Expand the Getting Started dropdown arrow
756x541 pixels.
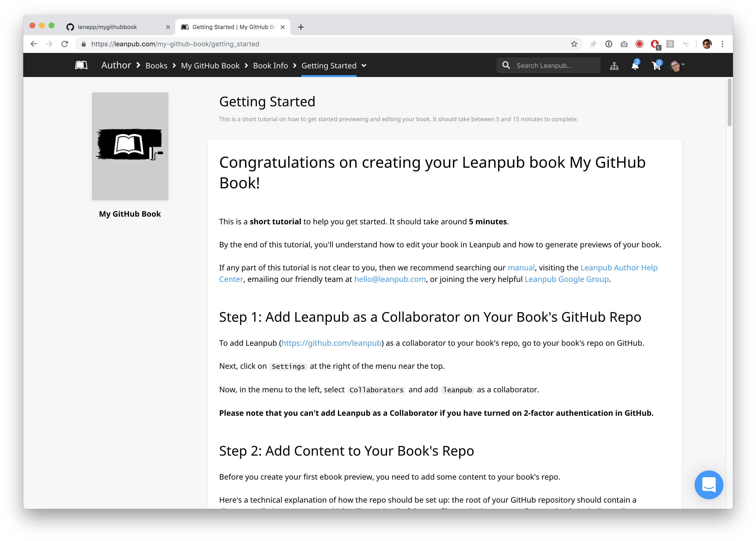364,66
